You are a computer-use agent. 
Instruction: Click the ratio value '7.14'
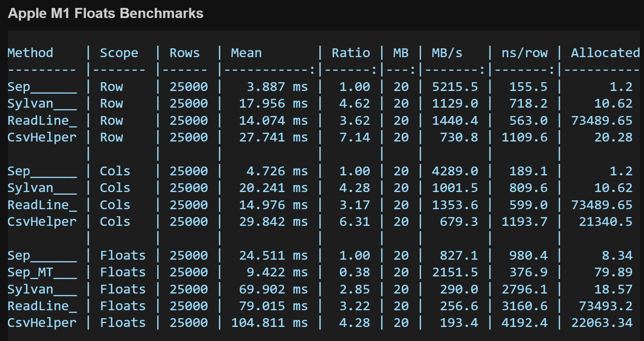[354, 137]
